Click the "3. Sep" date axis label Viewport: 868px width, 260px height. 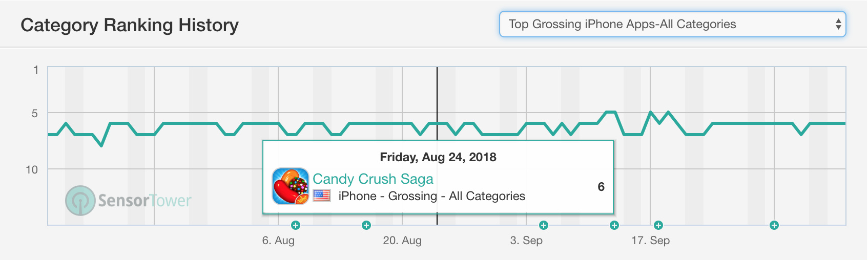[x=526, y=241]
